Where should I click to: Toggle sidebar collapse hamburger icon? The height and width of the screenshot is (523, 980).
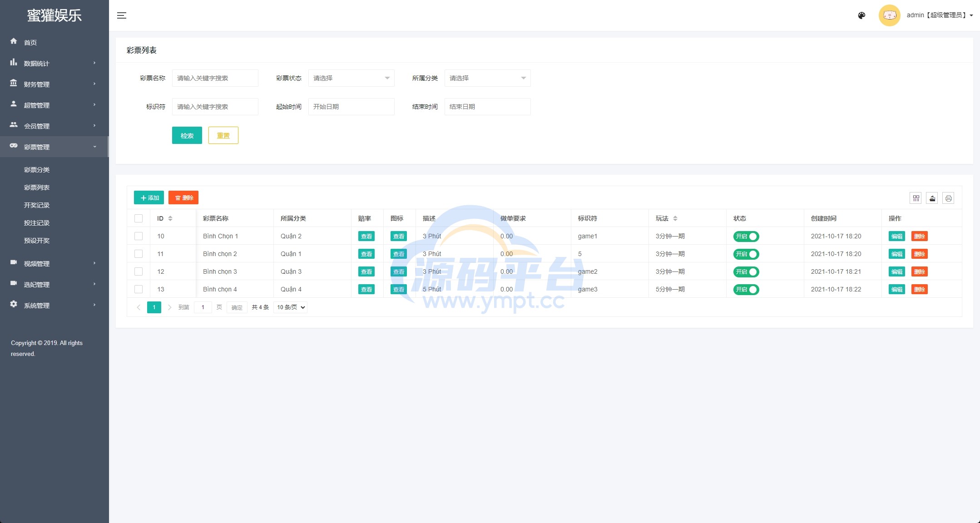pyautogui.click(x=122, y=15)
